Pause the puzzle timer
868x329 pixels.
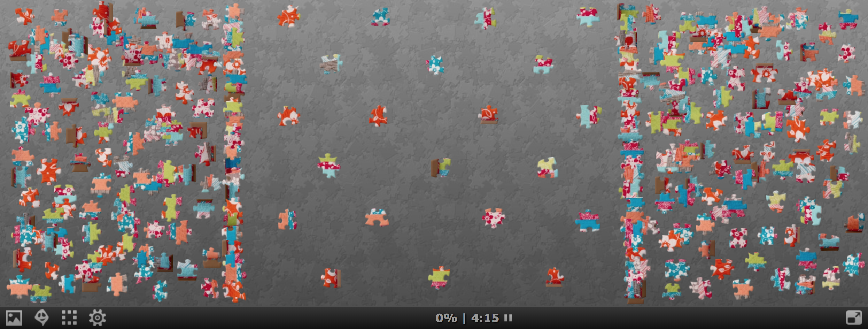point(508,318)
